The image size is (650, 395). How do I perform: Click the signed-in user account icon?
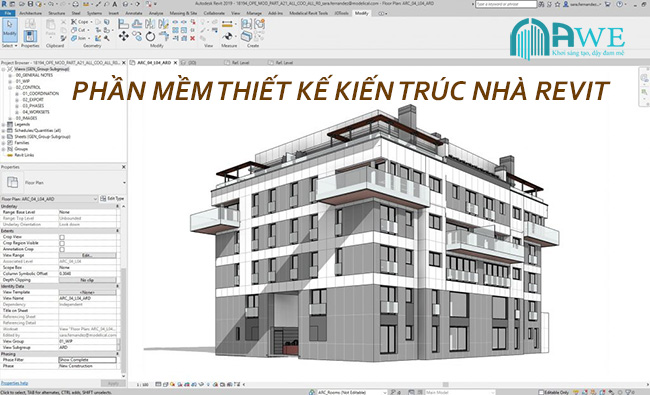[565, 4]
